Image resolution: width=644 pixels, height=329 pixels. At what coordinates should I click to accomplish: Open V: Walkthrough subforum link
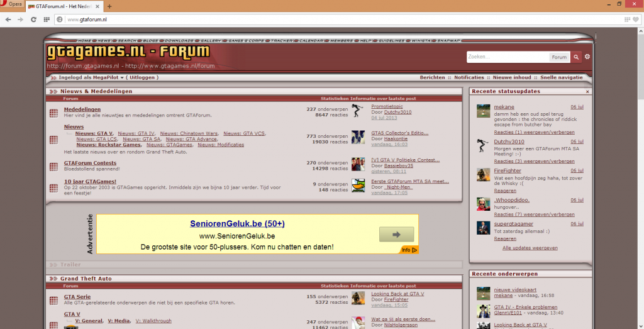tap(153, 321)
